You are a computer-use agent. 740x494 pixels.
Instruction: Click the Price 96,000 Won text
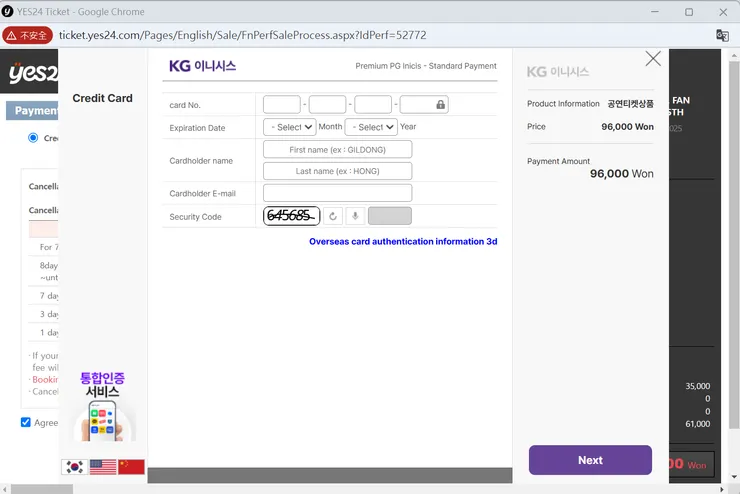click(627, 126)
